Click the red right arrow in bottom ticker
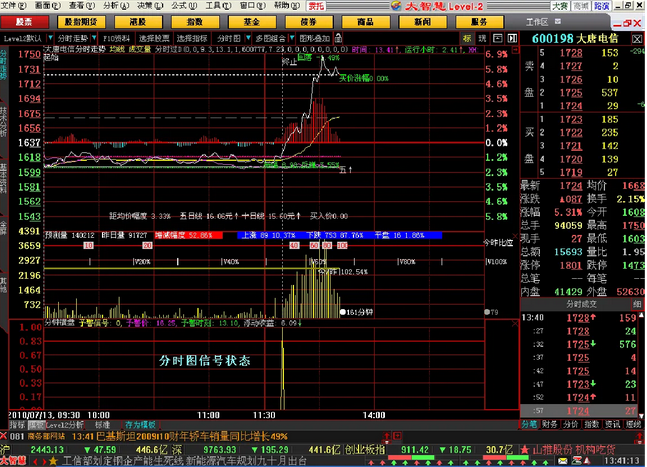647x467 pixels. [44, 461]
